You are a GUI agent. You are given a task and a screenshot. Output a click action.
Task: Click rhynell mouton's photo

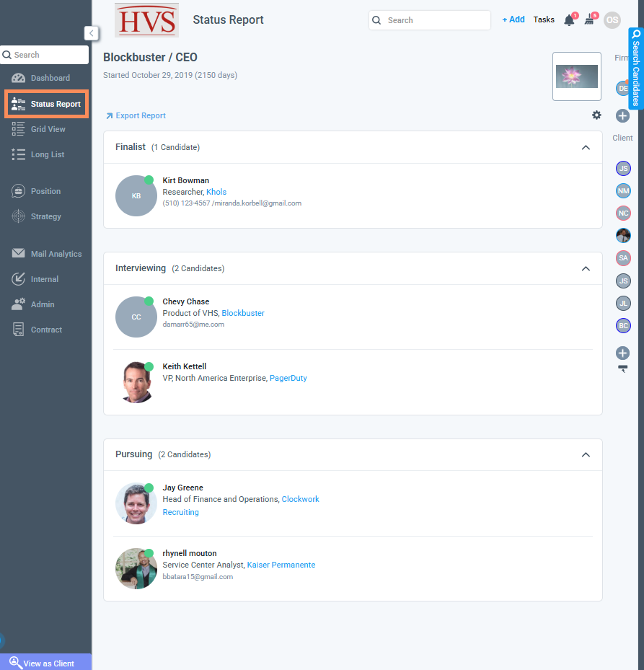click(x=136, y=569)
